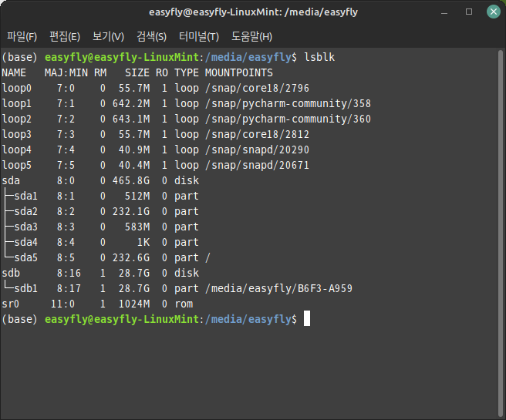Click the 232.6G size value
506x420 pixels.
[x=131, y=257]
